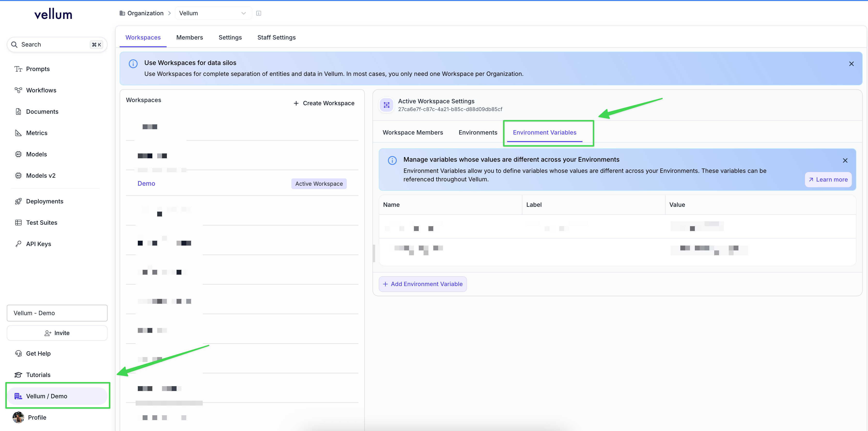868x431 pixels.
Task: Click the API Keys key icon
Action: [18, 244]
